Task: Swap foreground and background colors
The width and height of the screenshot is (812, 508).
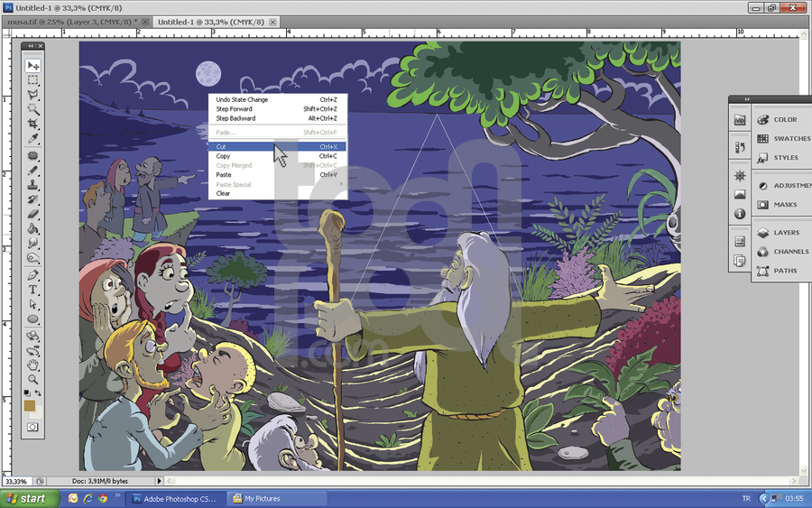Action: tap(38, 393)
